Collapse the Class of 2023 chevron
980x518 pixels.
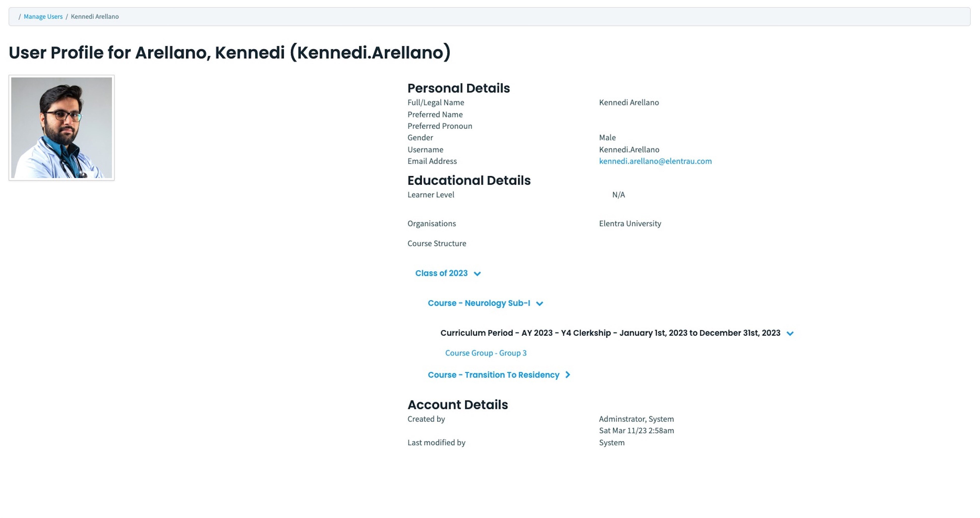pyautogui.click(x=477, y=274)
